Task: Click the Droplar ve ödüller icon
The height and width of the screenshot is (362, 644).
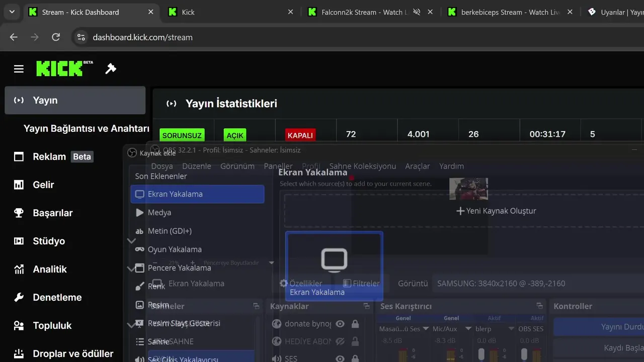Action: click(19, 354)
